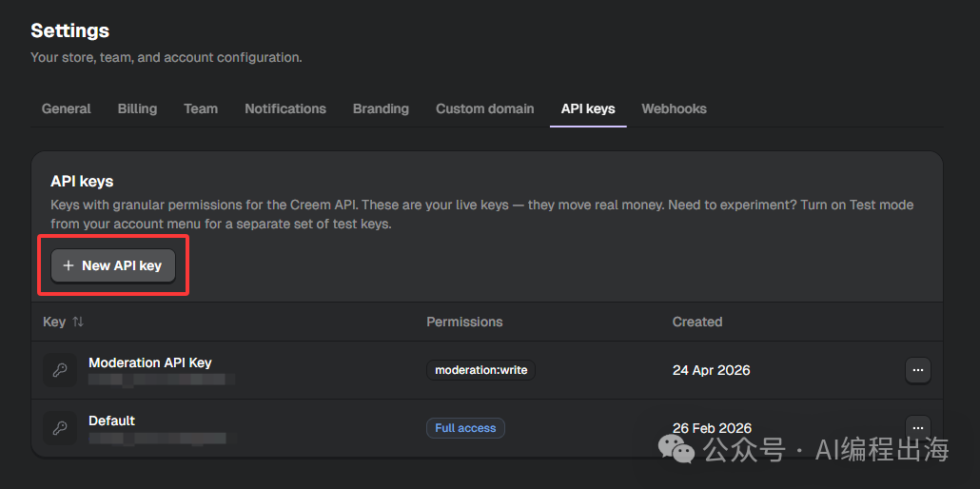Click the Permissions column header
Viewport: 980px width, 489px height.
pyautogui.click(x=464, y=323)
